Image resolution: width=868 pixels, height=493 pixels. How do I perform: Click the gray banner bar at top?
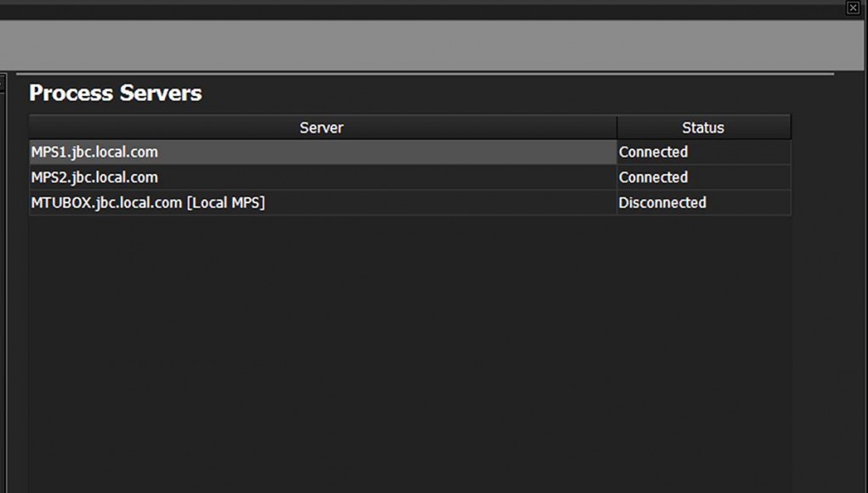[x=432, y=45]
